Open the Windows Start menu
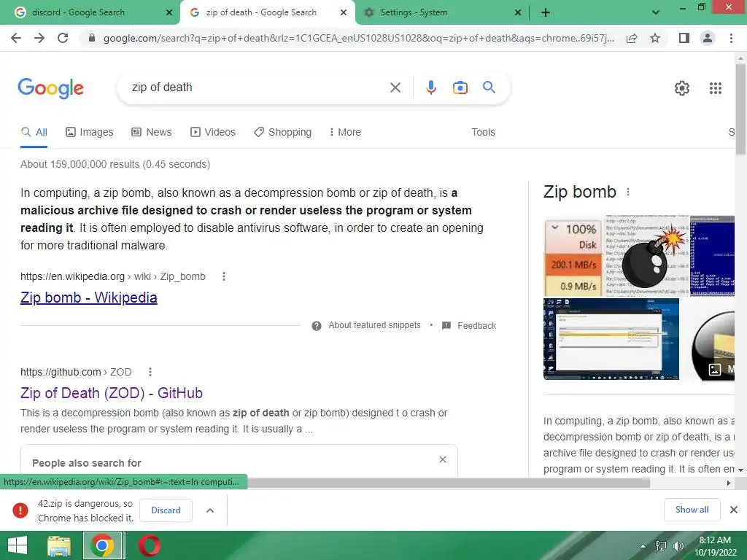Screen dimensions: 747x560 pos(18,545)
